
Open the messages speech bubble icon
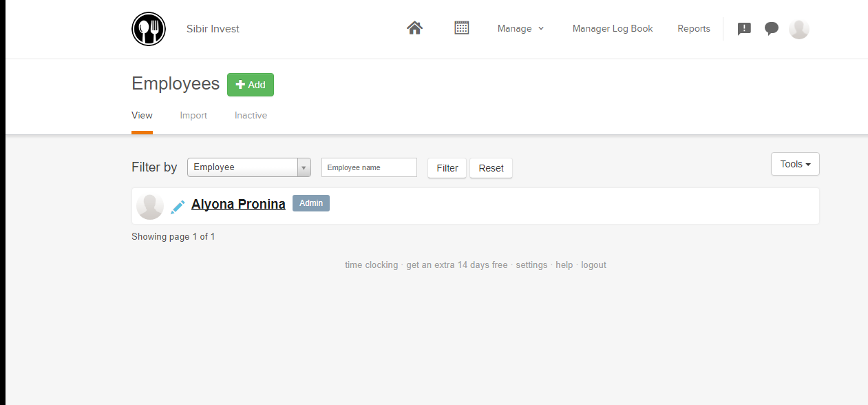point(772,29)
